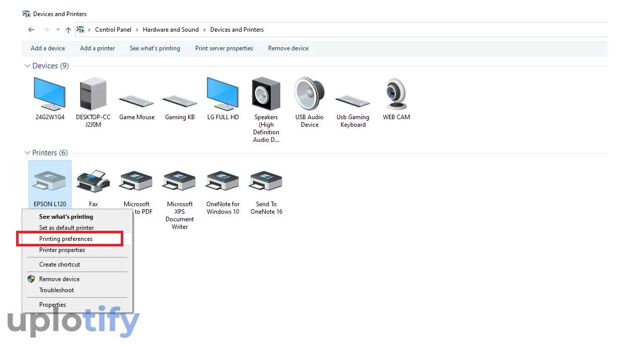Viewport: 644px width, 345px height.
Task: Expand chevron before Control Panel breadcrumb
Action: [x=90, y=30]
